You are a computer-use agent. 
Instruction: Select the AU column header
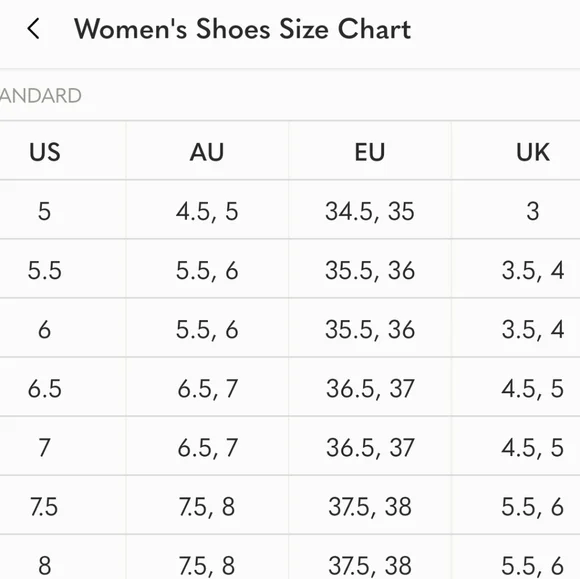[207, 152]
